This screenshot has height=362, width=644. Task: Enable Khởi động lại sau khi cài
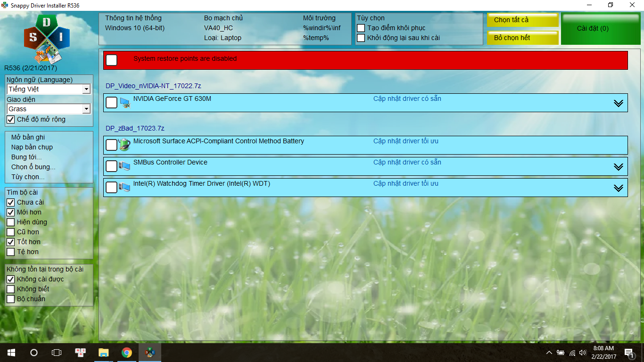point(361,38)
